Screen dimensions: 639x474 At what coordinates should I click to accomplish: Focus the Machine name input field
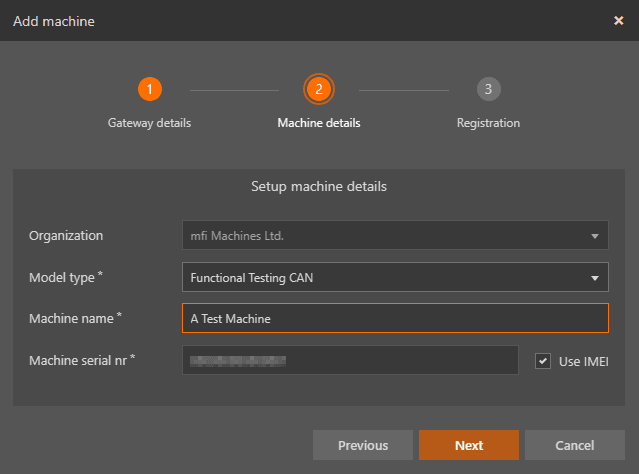click(x=394, y=318)
